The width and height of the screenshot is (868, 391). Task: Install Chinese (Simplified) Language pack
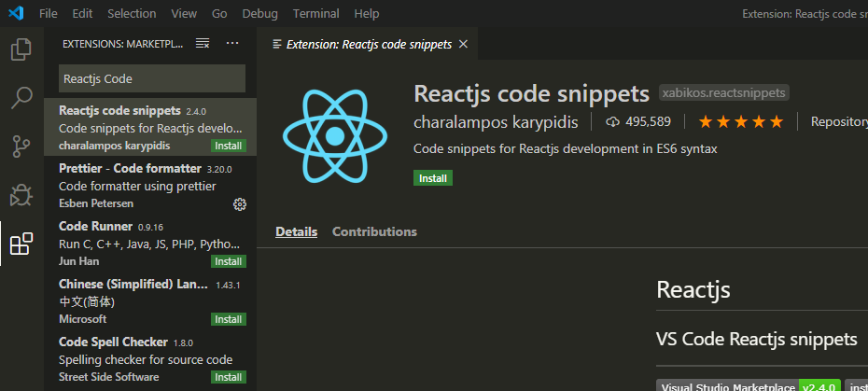pyautogui.click(x=228, y=319)
